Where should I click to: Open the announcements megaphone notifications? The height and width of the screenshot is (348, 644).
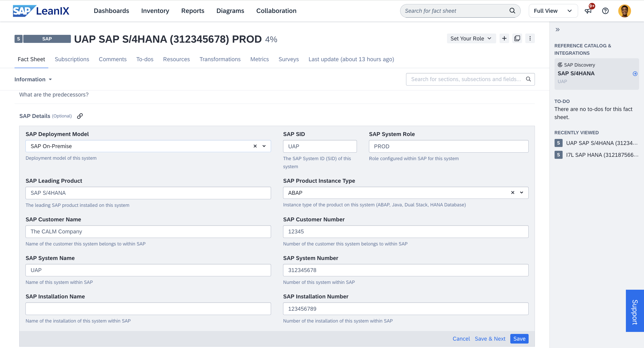coord(588,11)
